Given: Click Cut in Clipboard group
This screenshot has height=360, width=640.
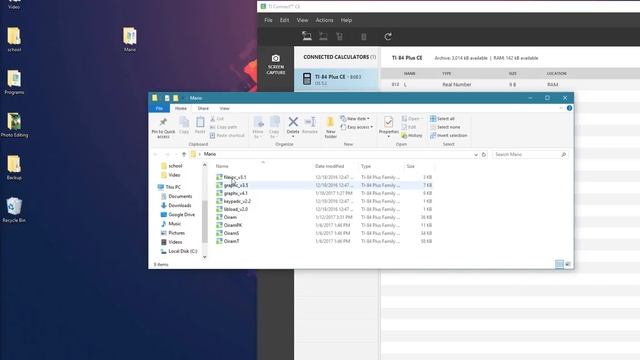Looking at the screenshot, I should [x=217, y=119].
